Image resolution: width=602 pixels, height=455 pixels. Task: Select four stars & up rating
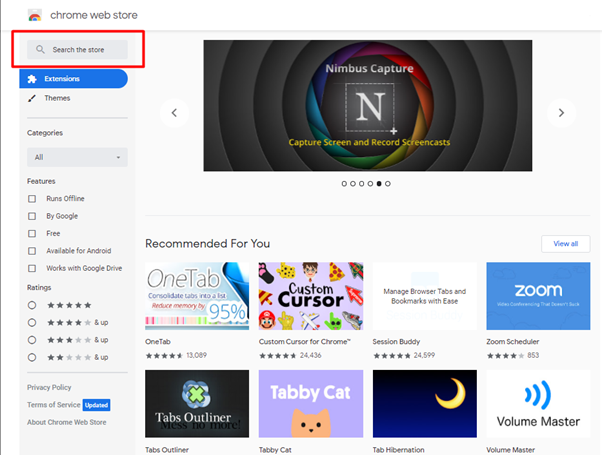(32, 323)
